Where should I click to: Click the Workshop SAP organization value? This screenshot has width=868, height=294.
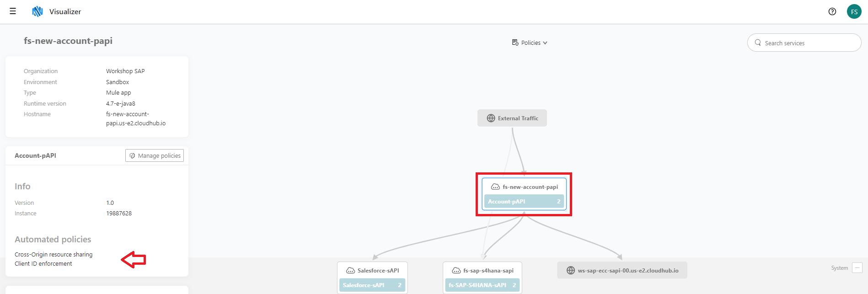[125, 71]
